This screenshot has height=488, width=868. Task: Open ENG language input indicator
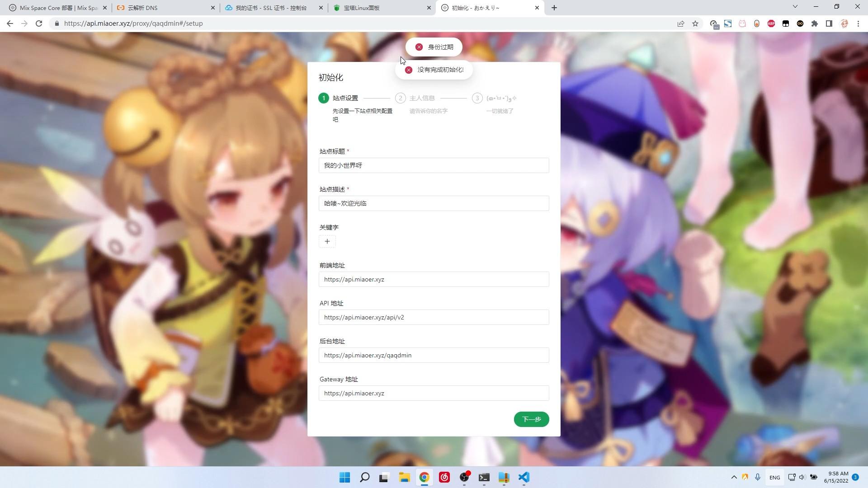coord(774,478)
